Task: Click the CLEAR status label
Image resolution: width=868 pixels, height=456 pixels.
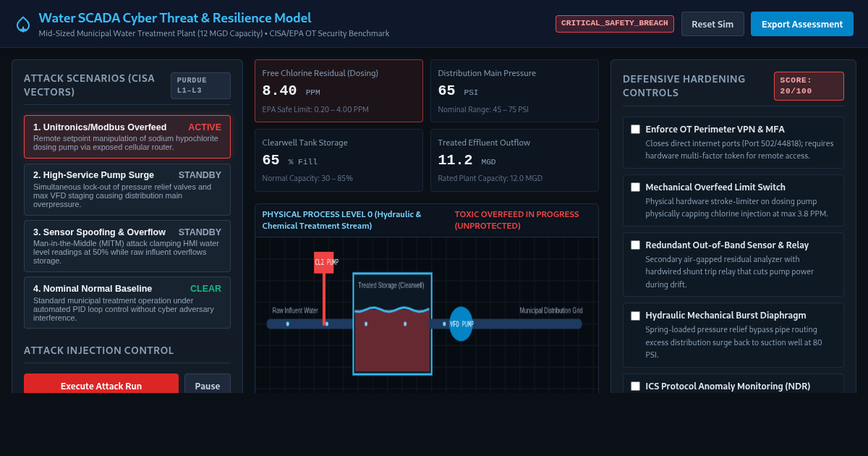Action: (205, 289)
